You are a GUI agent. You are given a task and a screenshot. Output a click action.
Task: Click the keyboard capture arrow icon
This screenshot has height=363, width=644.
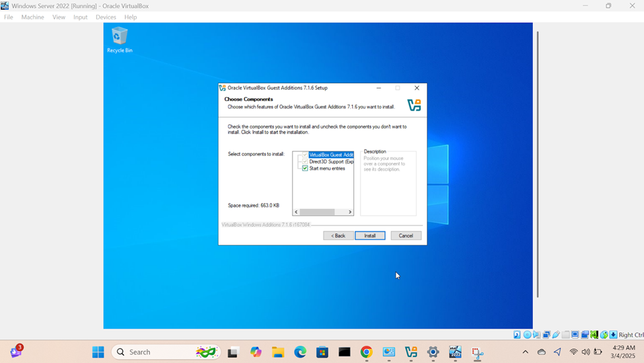[613, 335]
